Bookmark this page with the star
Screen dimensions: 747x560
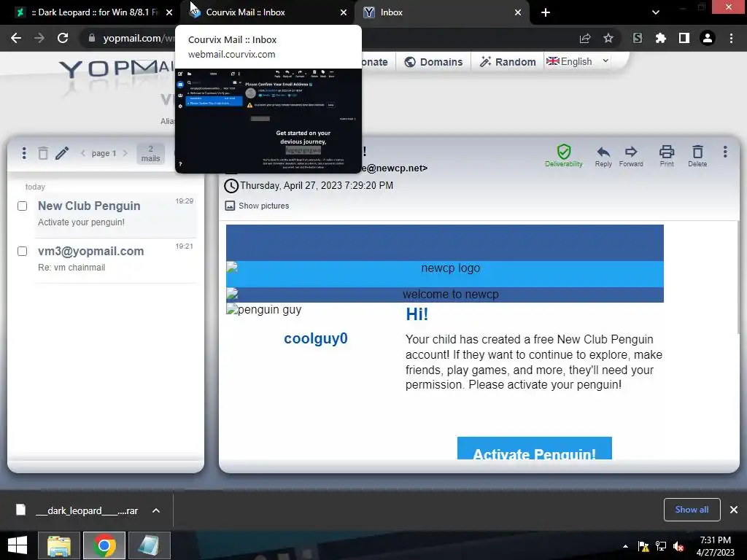(x=608, y=38)
